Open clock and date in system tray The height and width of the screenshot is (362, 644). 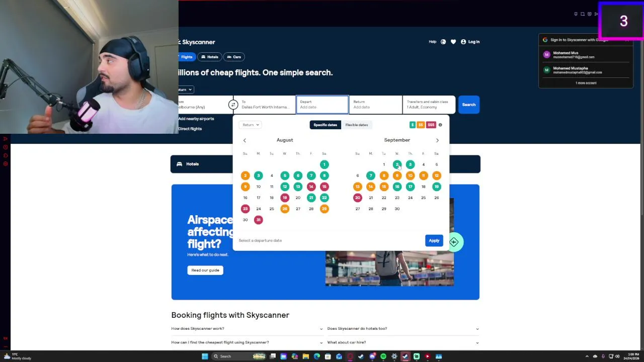632,356
